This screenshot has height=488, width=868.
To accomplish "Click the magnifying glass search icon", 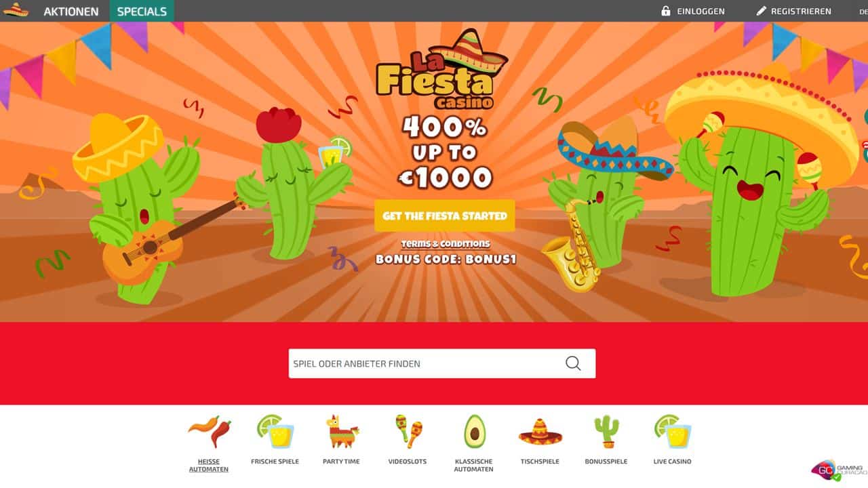I will pos(573,363).
